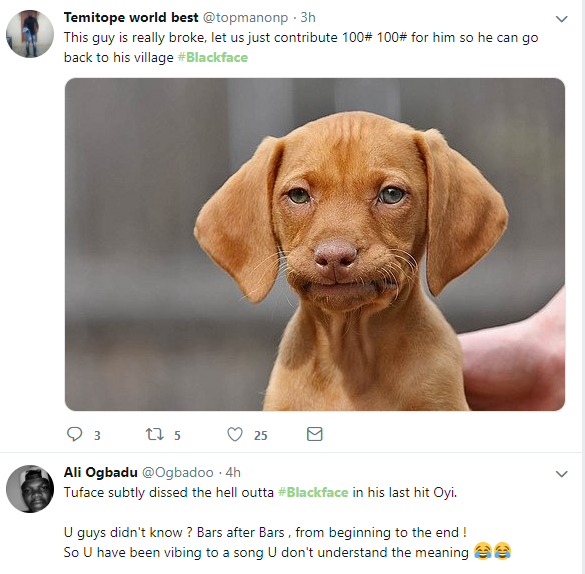Open Ali Ogbadu's profile avatar
This screenshot has width=585, height=574.
[x=30, y=489]
